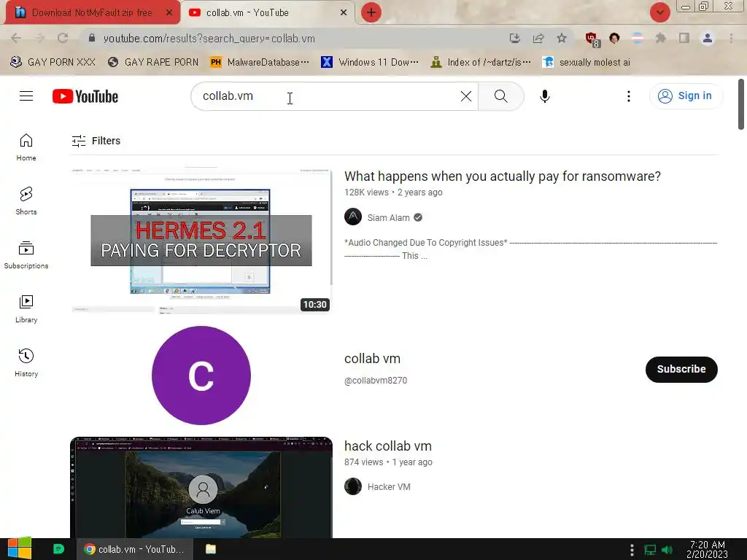Click Siam Alam channel avatar
This screenshot has width=747, height=560.
[x=353, y=217]
